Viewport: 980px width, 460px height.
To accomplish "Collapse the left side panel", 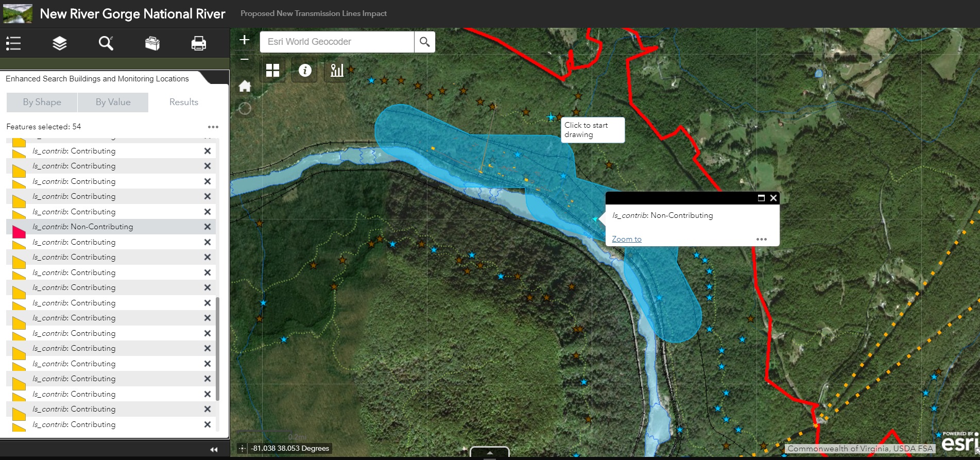I will [214, 449].
